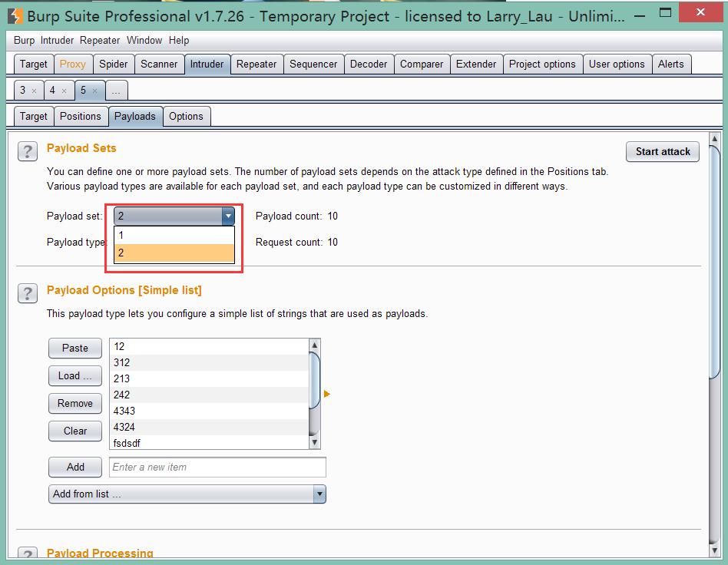Image resolution: width=728 pixels, height=565 pixels.
Task: Switch to the Extender tab
Action: coord(476,64)
